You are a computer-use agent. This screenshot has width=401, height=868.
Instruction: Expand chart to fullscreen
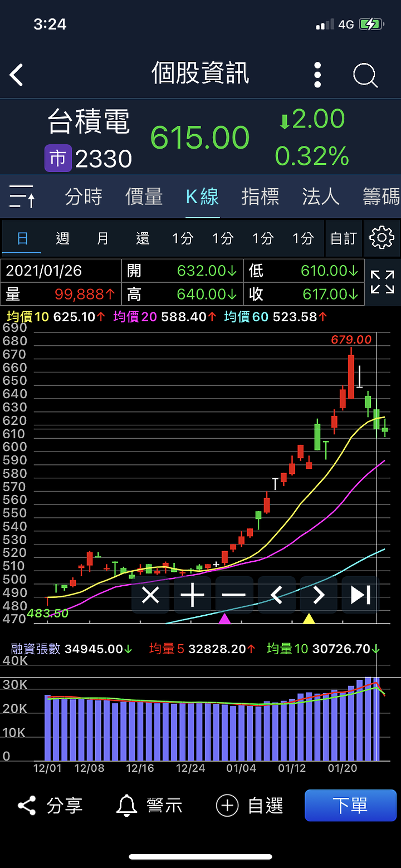382,282
